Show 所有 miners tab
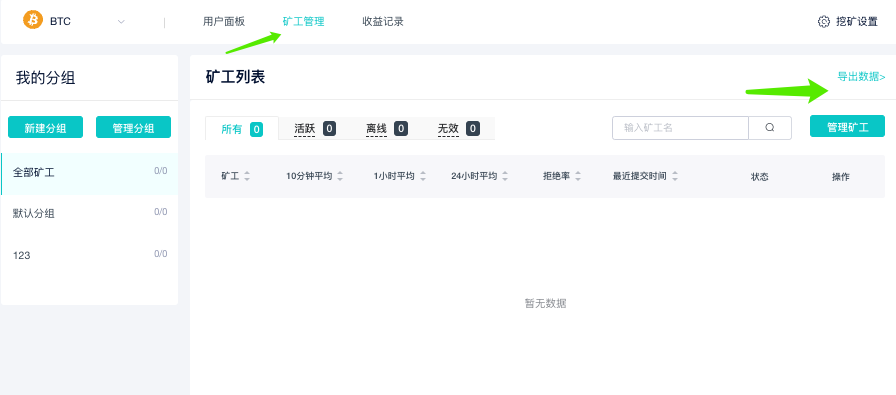This screenshot has height=395, width=896. tap(242, 129)
